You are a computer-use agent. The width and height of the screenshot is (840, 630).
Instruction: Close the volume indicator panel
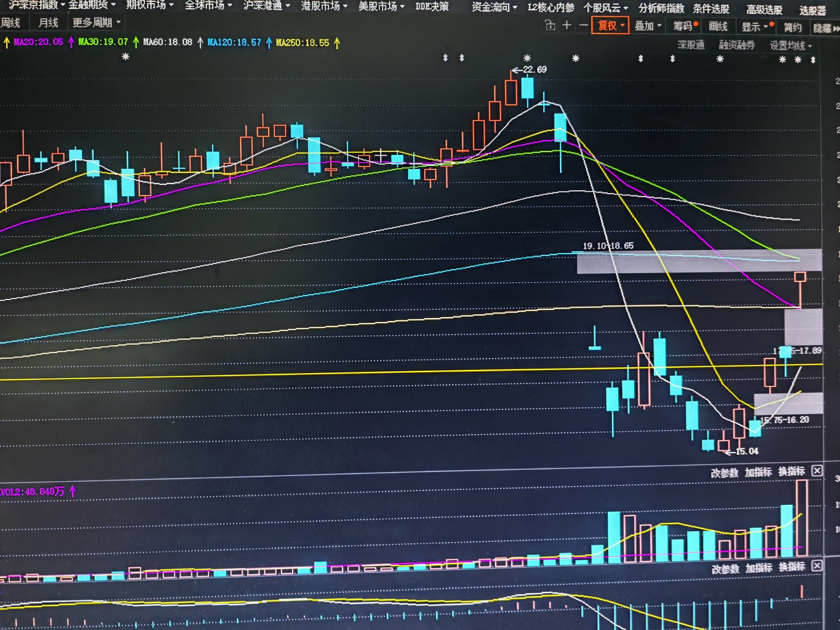[x=817, y=470]
